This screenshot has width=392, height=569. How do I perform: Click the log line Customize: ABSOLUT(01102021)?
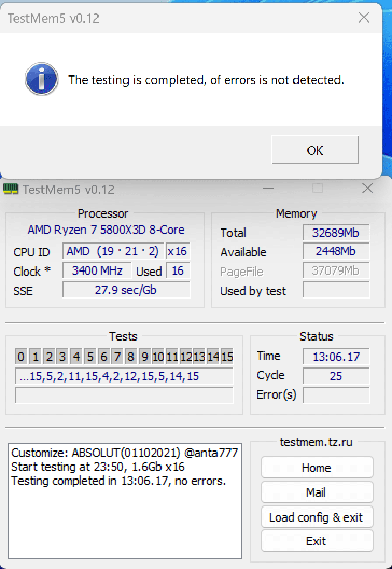(124, 453)
